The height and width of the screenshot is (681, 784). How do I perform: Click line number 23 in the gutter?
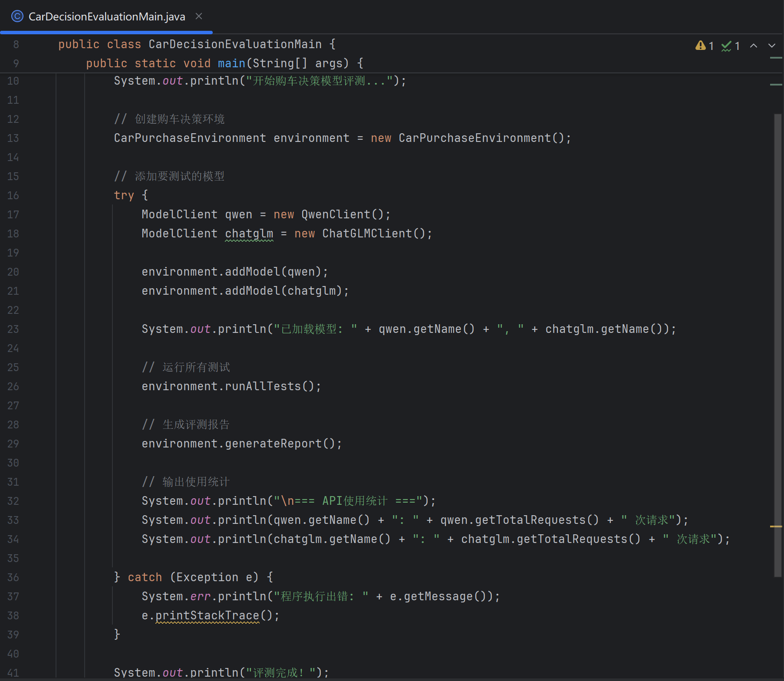(x=13, y=329)
